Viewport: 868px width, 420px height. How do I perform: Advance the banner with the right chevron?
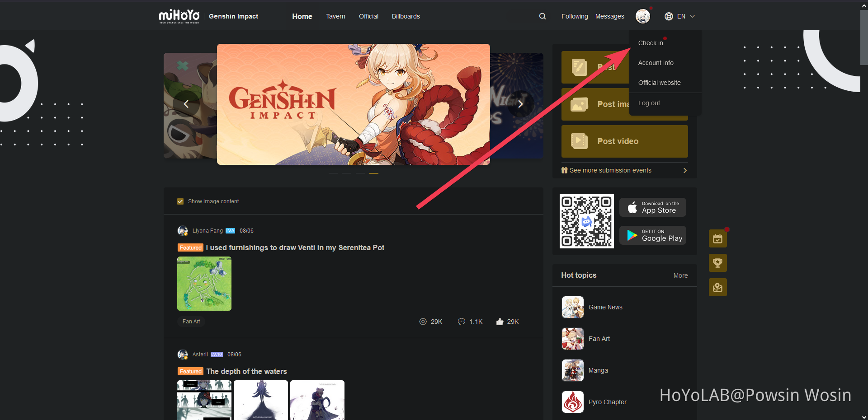point(521,104)
